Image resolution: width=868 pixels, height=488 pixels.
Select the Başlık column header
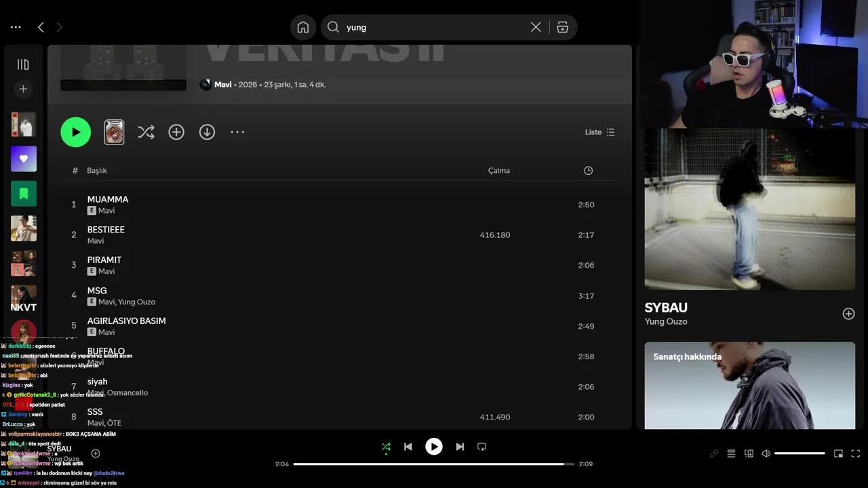[x=97, y=171]
